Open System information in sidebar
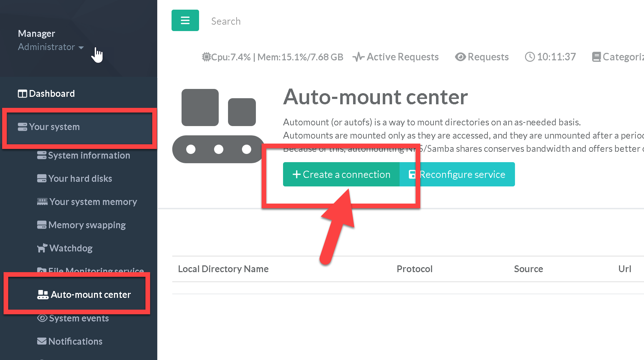Image resolution: width=644 pixels, height=360 pixels. point(89,155)
